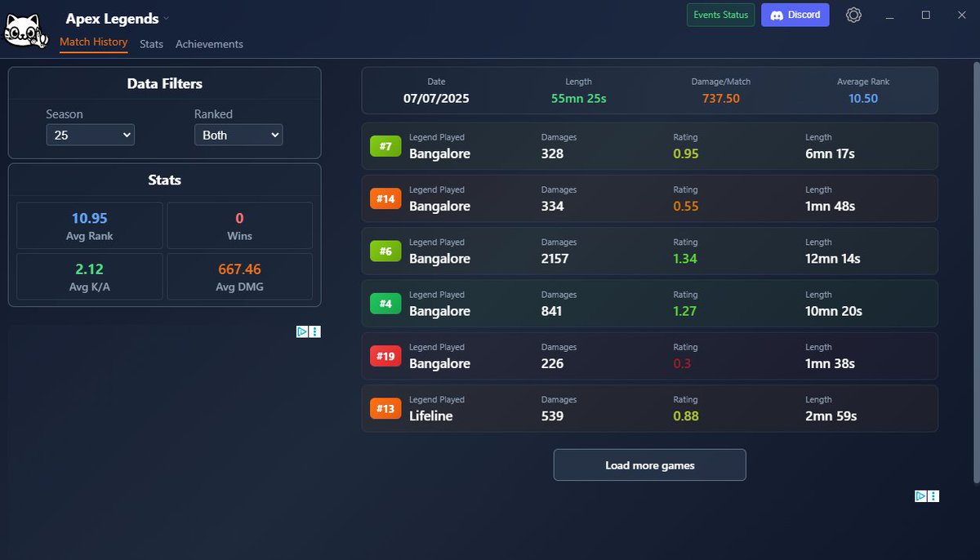The width and height of the screenshot is (980, 560).
Task: Click the Average Rank value 10.50
Action: point(863,98)
